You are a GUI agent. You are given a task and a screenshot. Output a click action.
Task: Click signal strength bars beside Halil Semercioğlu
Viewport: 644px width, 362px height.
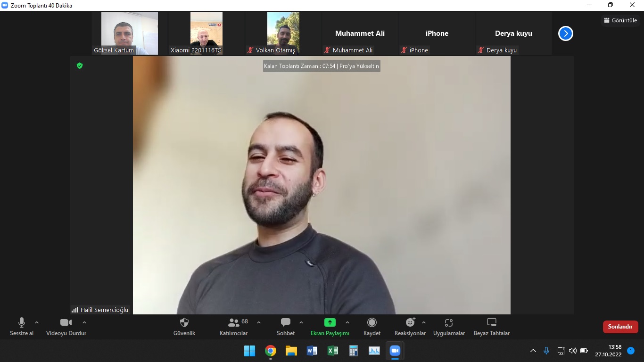pos(75,310)
